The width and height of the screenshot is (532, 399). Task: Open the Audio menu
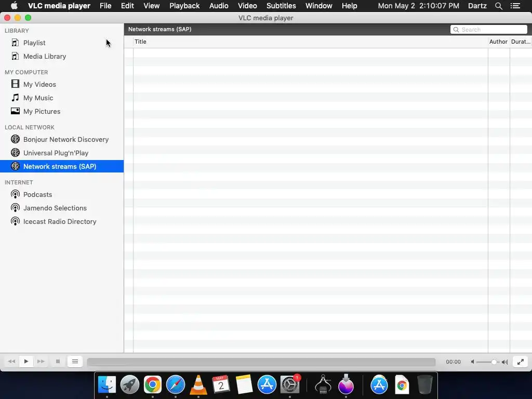click(219, 6)
